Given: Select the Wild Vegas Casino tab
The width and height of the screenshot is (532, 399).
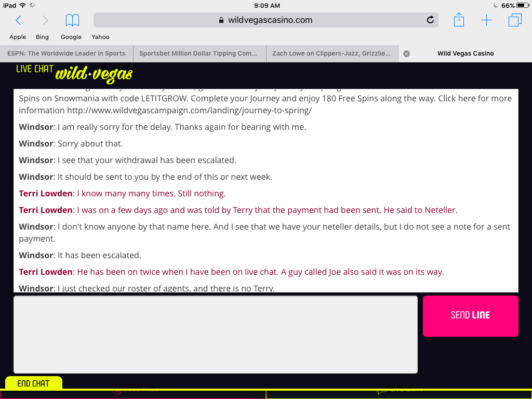Looking at the screenshot, I should [465, 54].
